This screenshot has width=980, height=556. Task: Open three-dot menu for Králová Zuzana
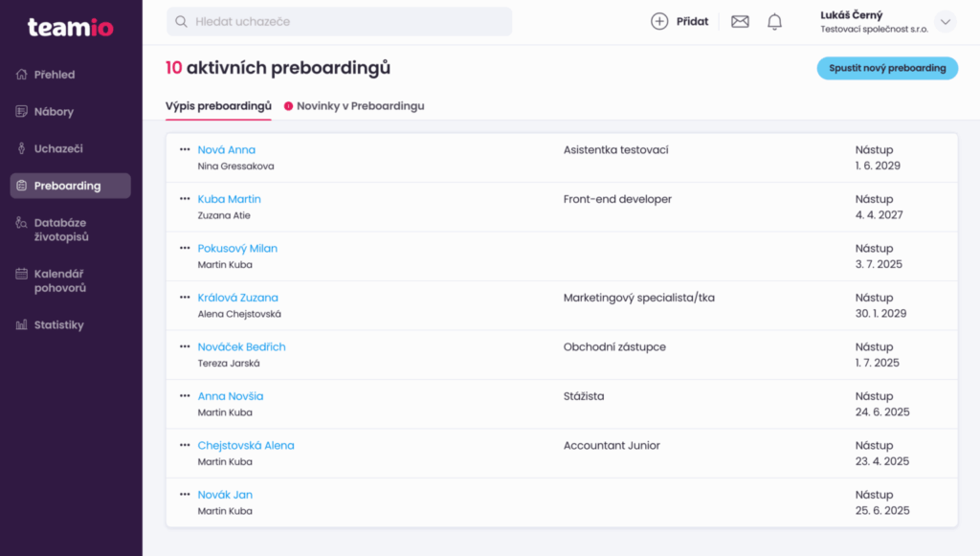pos(185,298)
